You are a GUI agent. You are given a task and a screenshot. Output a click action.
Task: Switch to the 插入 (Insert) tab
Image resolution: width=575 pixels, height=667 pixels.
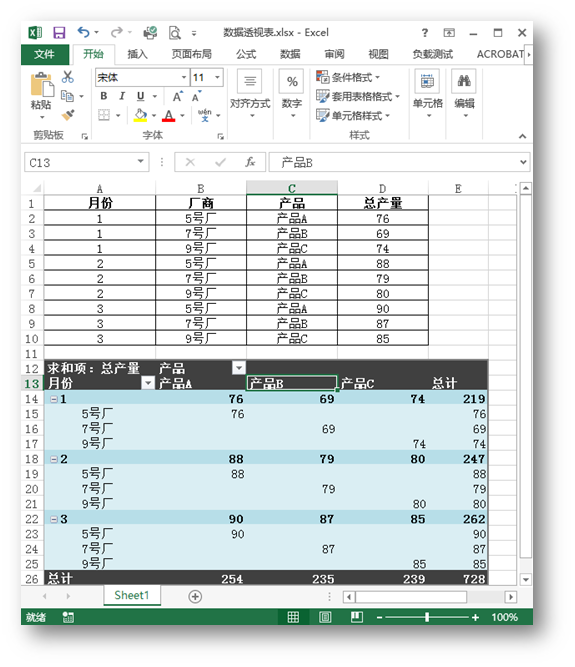[x=137, y=54]
